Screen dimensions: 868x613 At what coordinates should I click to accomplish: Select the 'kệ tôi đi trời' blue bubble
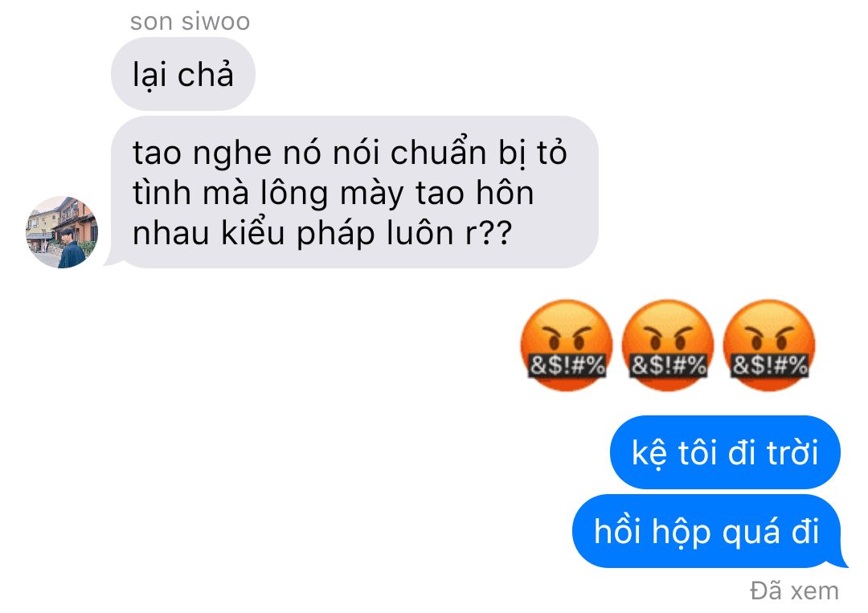725,452
